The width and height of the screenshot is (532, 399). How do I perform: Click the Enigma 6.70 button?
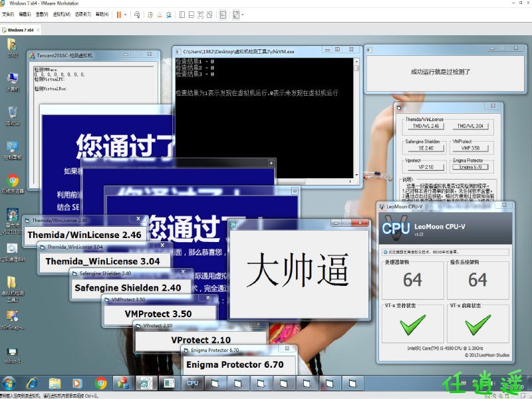pyautogui.click(x=470, y=167)
